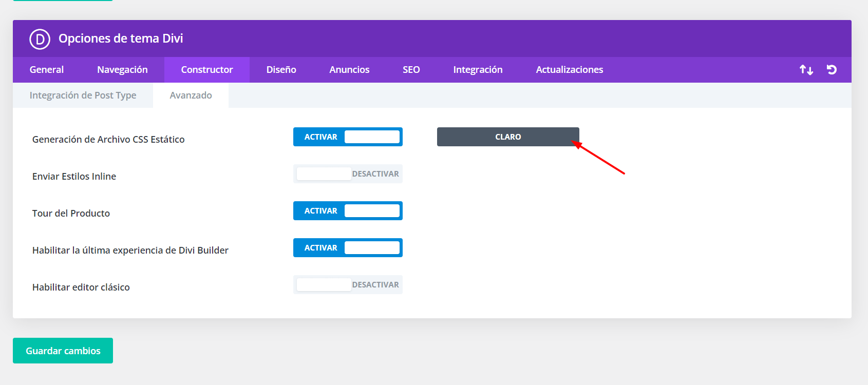The image size is (868, 385).
Task: Click the Divi logo icon
Action: click(x=40, y=39)
